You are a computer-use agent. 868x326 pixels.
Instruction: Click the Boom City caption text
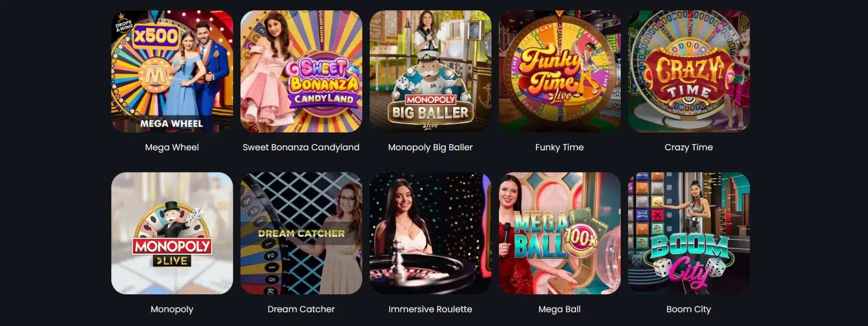click(x=689, y=309)
